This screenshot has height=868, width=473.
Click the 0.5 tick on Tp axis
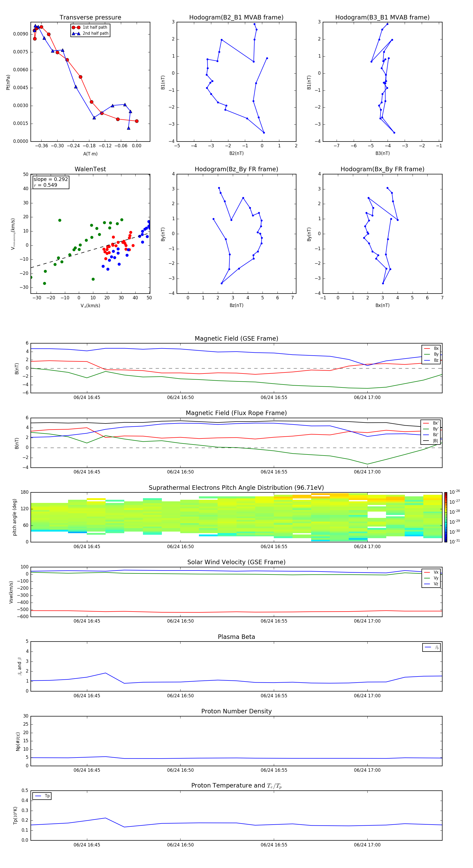coord(25,790)
